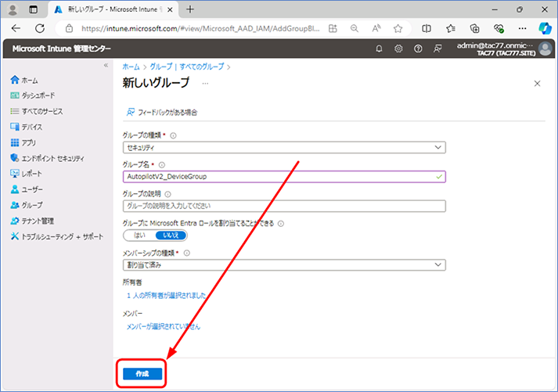Select いいえ on the Entra role toggle

pyautogui.click(x=171, y=236)
